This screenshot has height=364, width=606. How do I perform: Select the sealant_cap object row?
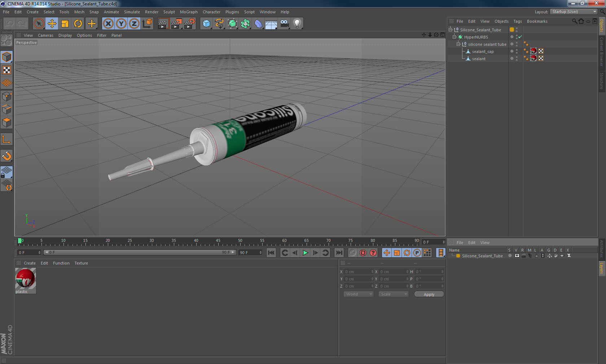coord(483,52)
